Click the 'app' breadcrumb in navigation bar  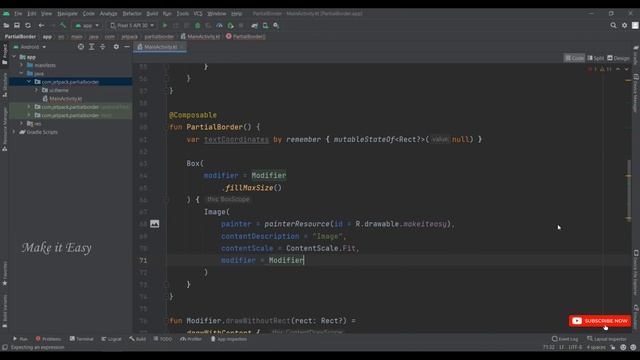click(47, 36)
